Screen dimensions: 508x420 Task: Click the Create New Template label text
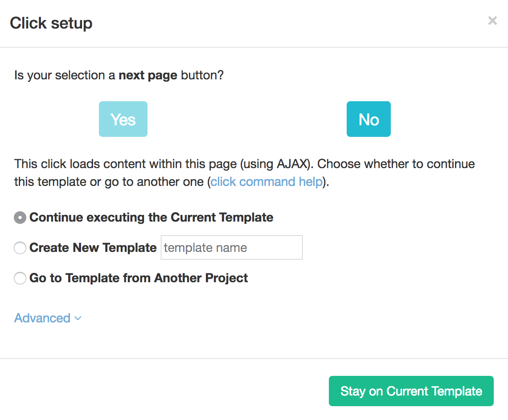(93, 247)
